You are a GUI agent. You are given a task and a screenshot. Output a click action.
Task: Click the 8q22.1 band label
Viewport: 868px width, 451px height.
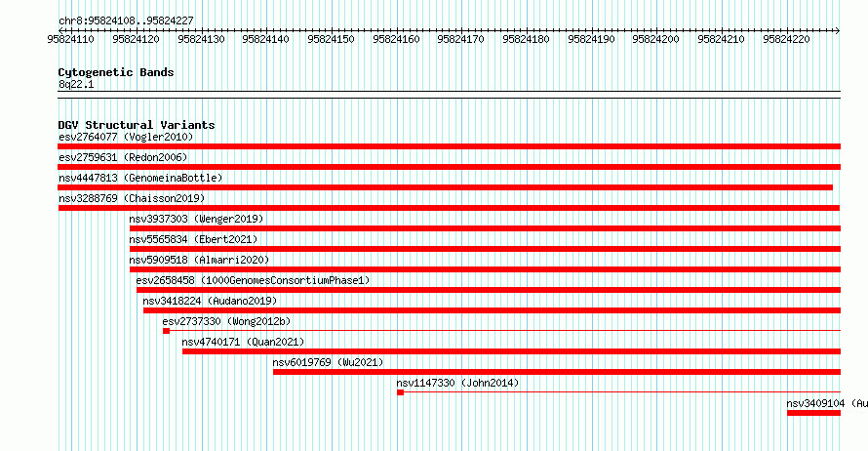(x=76, y=84)
